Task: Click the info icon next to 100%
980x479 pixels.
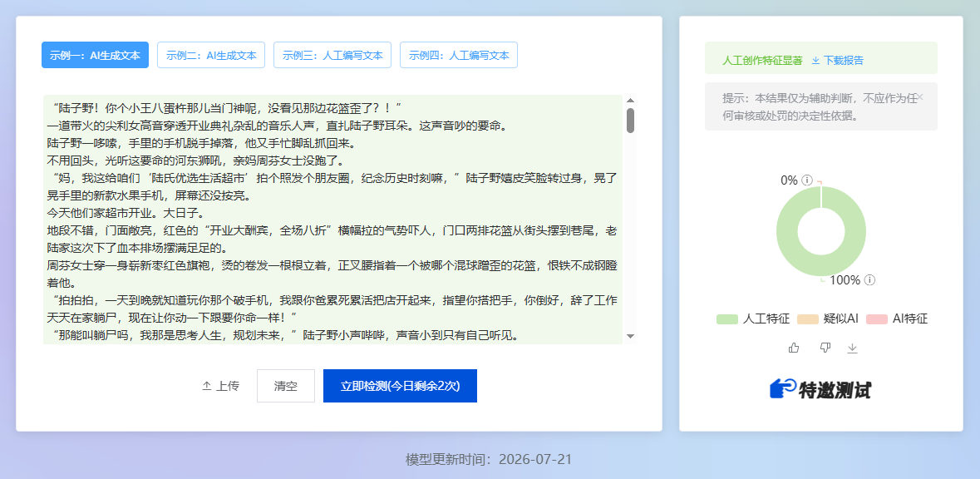Action: coord(869,279)
